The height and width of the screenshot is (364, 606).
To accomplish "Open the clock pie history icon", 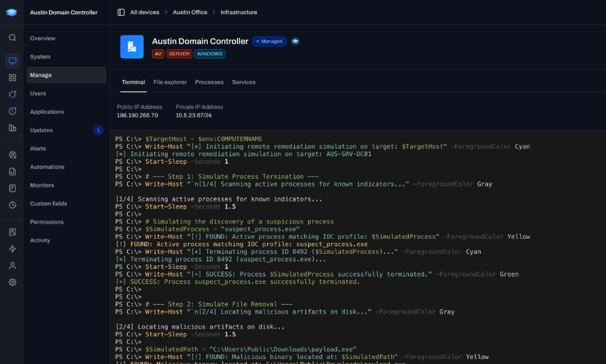I will click(13, 205).
